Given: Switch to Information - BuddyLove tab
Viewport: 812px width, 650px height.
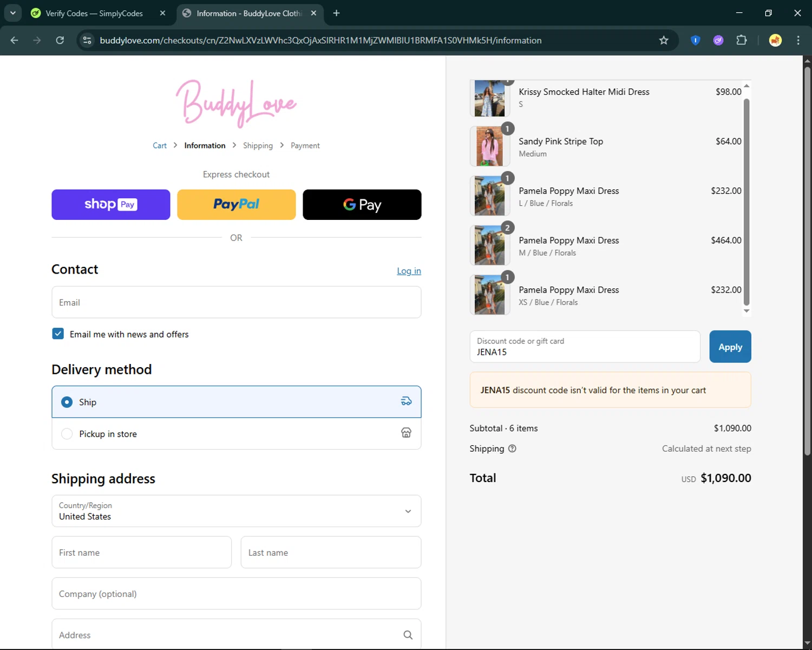Looking at the screenshot, I should [250, 13].
